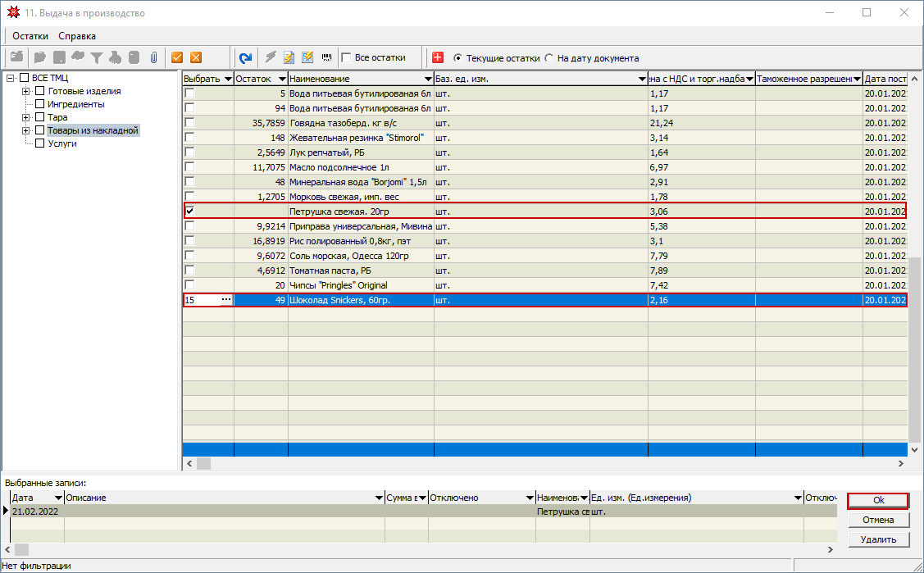
Task: Click the grid's horizontal scrollbar thumb
Action: tap(203, 463)
